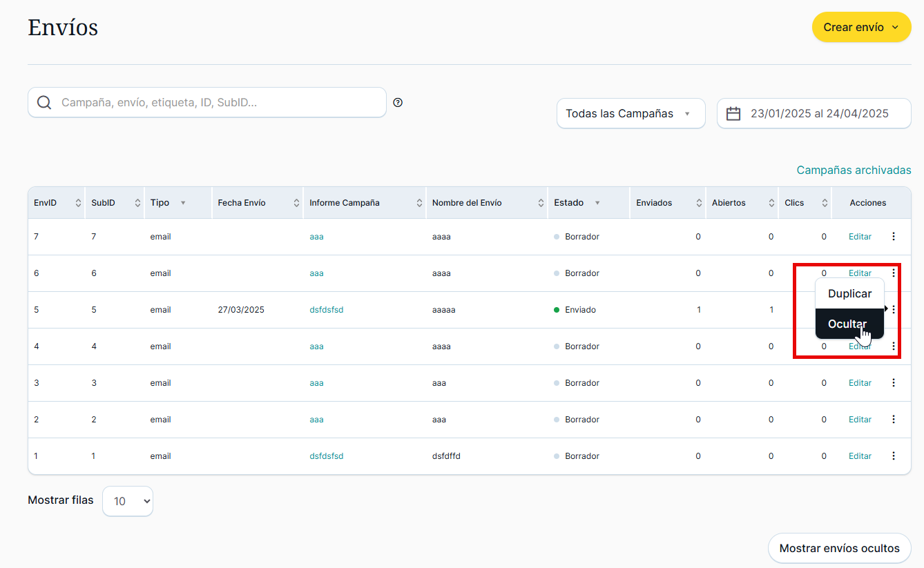Open the Tipo column filter dropdown
Viewport: 924px width, 568px height.
pyautogui.click(x=183, y=203)
